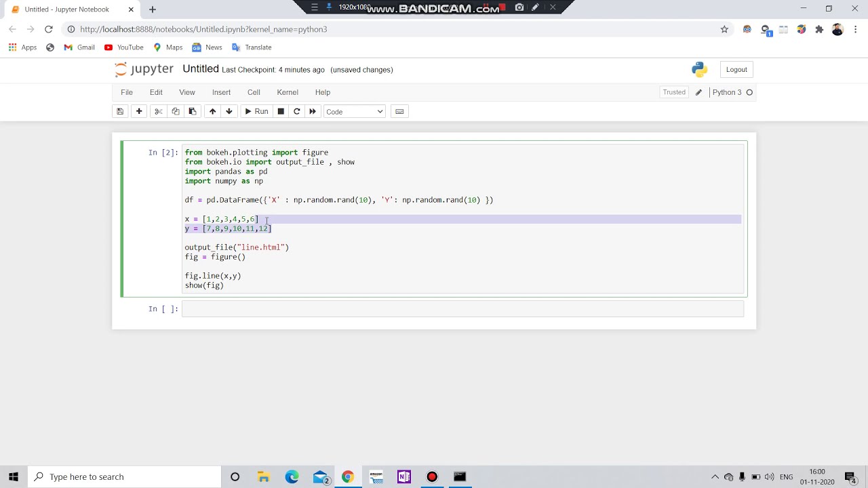This screenshot has width=868, height=488.
Task: Insert cell below with plus icon
Action: [139, 112]
